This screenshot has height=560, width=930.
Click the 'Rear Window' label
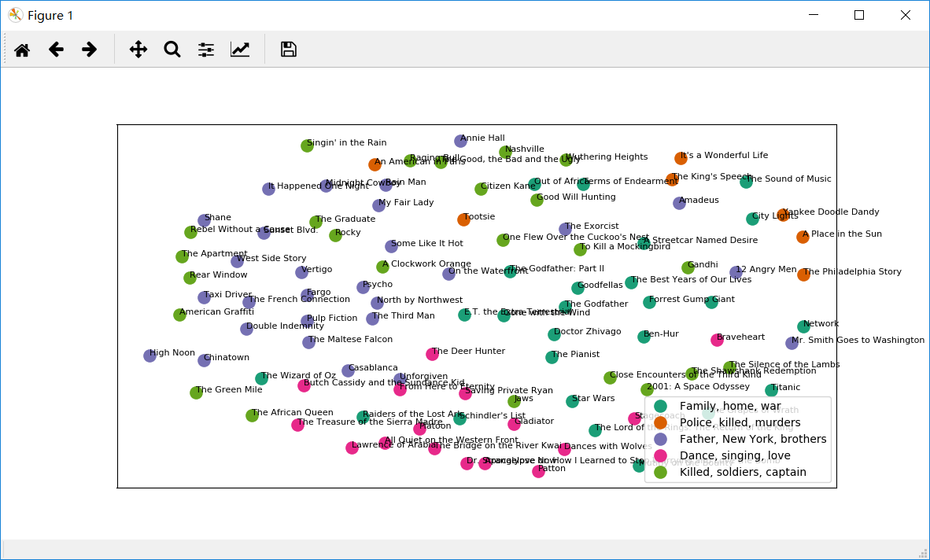(218, 274)
